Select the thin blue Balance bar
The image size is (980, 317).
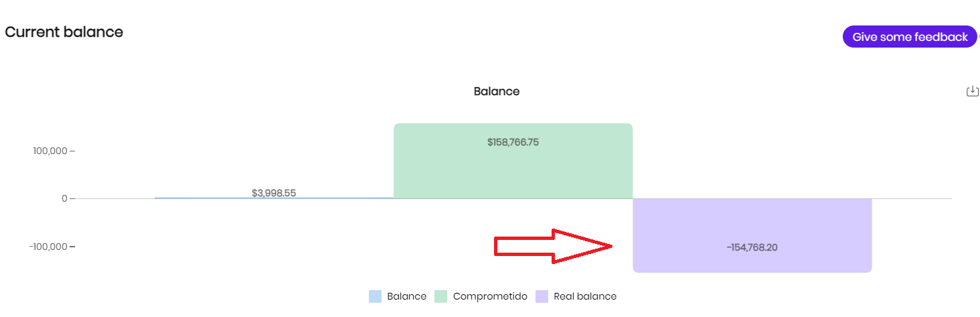201,198
